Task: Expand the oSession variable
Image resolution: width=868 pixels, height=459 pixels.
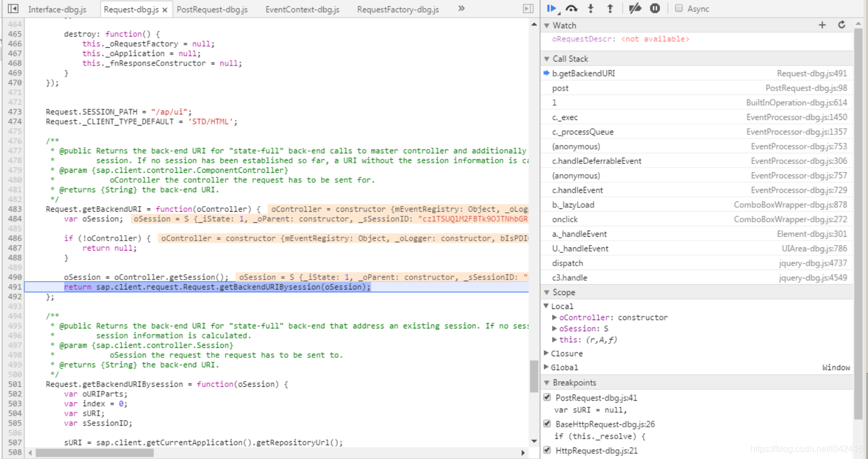Action: [554, 328]
